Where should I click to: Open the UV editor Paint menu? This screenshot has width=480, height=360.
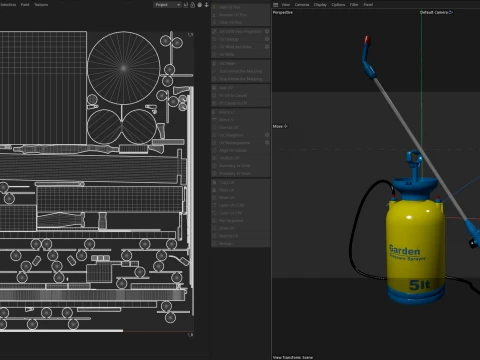[x=25, y=5]
